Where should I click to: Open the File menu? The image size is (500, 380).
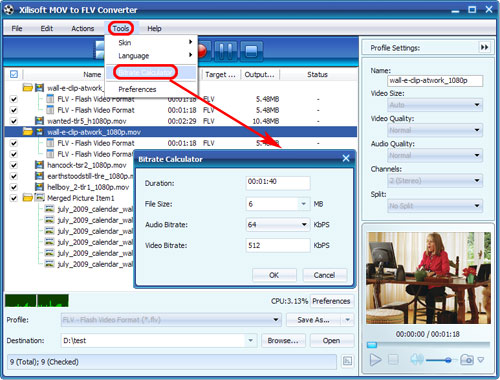coord(17,28)
